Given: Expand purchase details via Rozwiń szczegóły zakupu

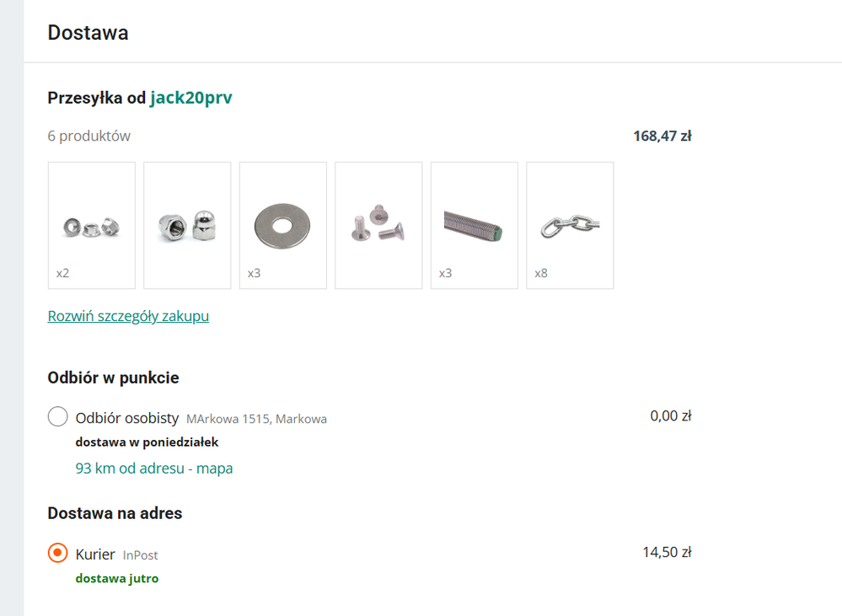Looking at the screenshot, I should click(x=128, y=316).
